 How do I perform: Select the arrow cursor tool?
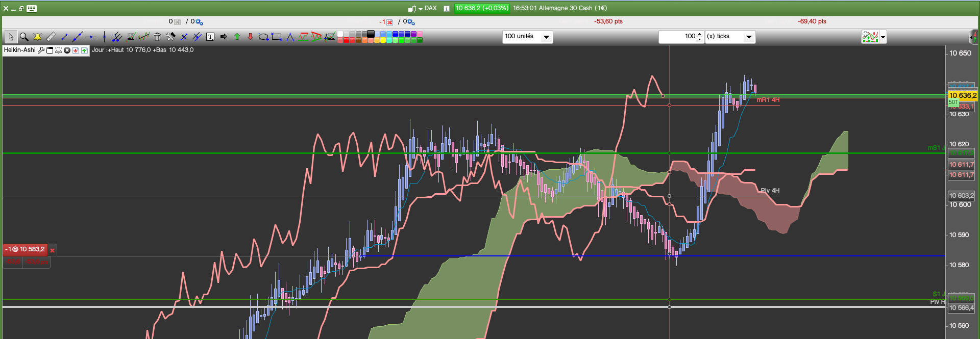click(11, 37)
